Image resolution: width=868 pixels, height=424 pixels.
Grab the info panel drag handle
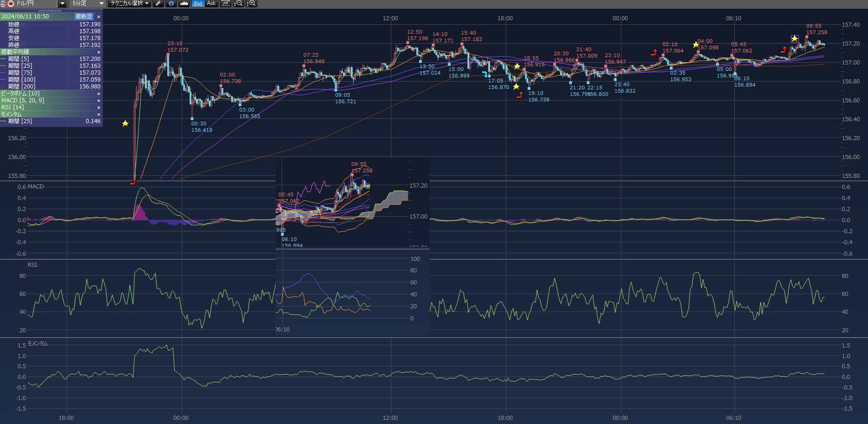coord(50,11)
